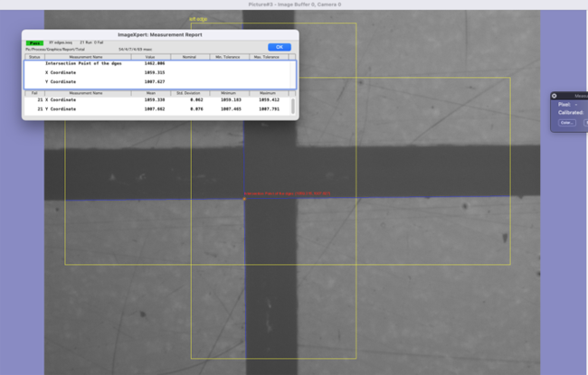
Task: Click the Calibrated label in Measure panel
Action: (571, 113)
